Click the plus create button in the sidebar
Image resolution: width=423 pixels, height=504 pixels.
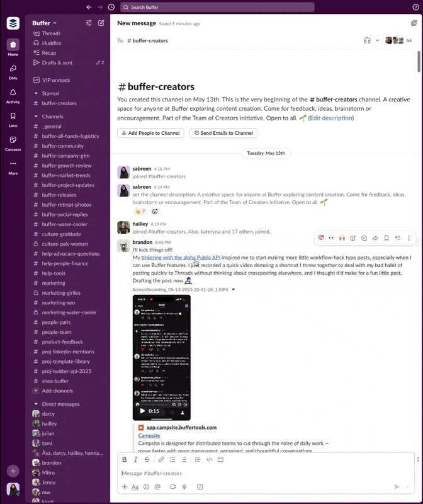click(13, 471)
